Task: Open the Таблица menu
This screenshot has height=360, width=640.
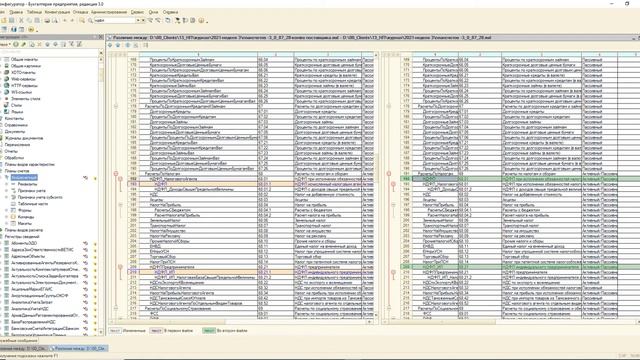Action: pyautogui.click(x=34, y=12)
